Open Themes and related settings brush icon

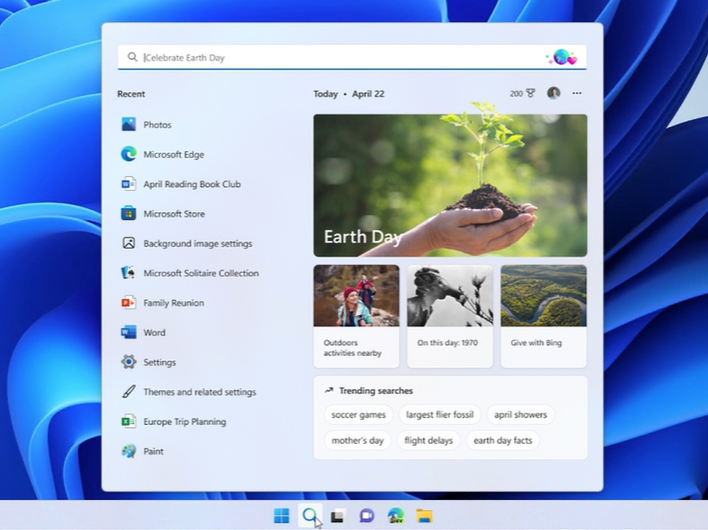pyautogui.click(x=129, y=391)
